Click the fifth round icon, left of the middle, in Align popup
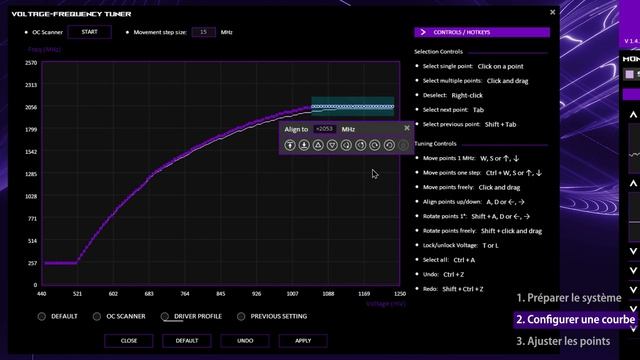Image resolution: width=640 pixels, height=360 pixels. point(346,145)
